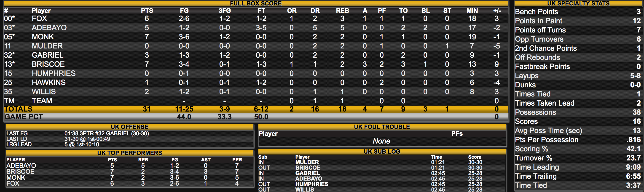Screen dimensions: 644x192
Task: Open the UK SPECIALTY STATS panel header
Action: tap(578, 3)
